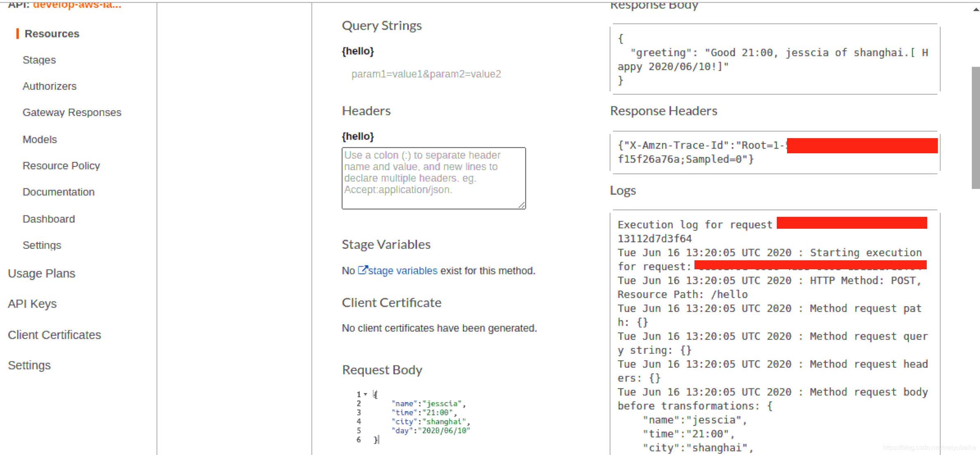
Task: Open Stages in the sidebar
Action: (x=39, y=60)
